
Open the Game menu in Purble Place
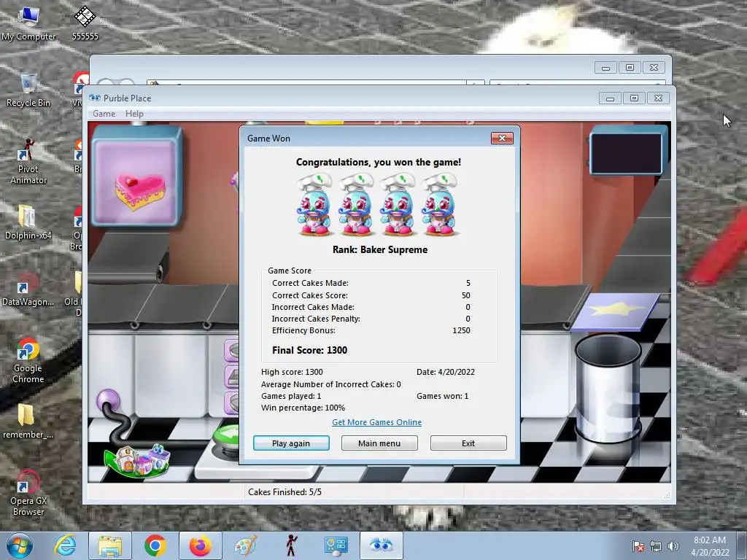pos(104,113)
